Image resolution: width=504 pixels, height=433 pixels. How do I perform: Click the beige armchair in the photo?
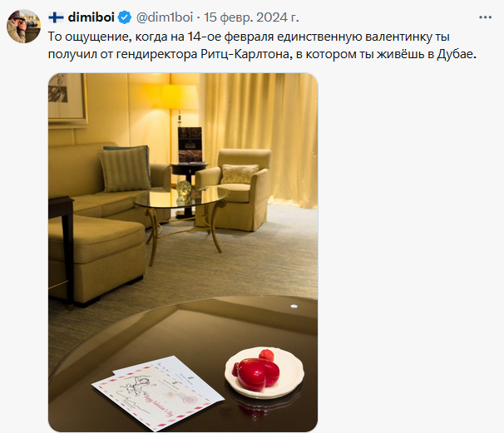coord(234,189)
